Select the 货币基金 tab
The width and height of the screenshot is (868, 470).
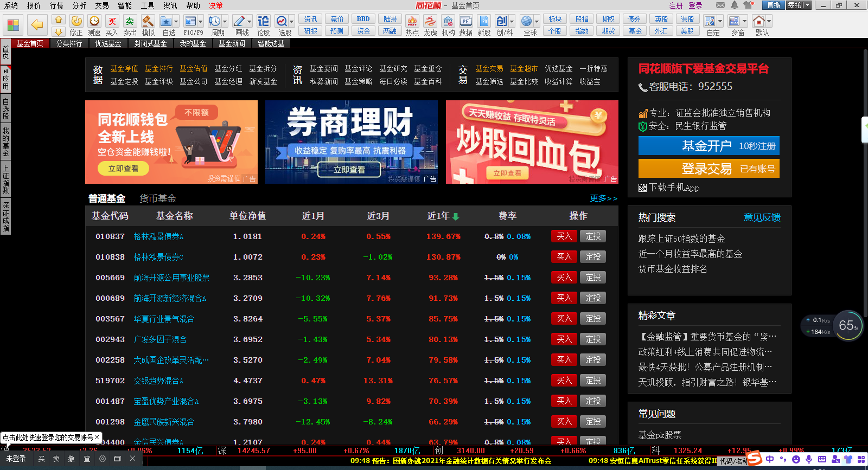(158, 198)
